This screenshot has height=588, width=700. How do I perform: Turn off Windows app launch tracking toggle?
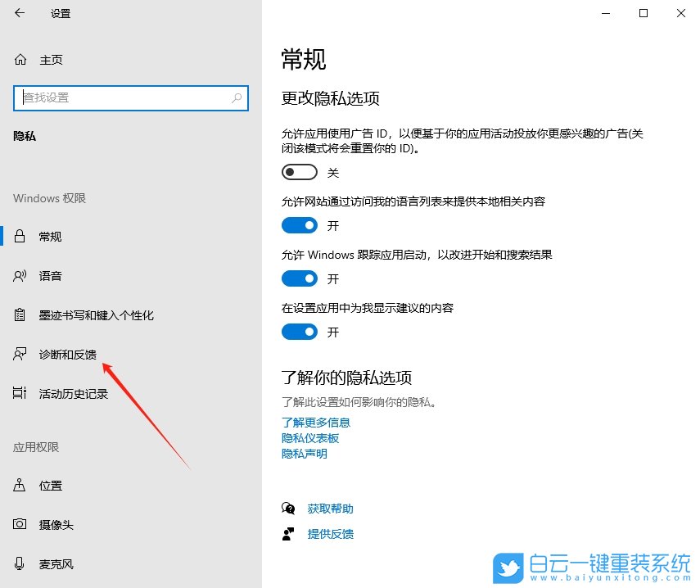pos(299,278)
